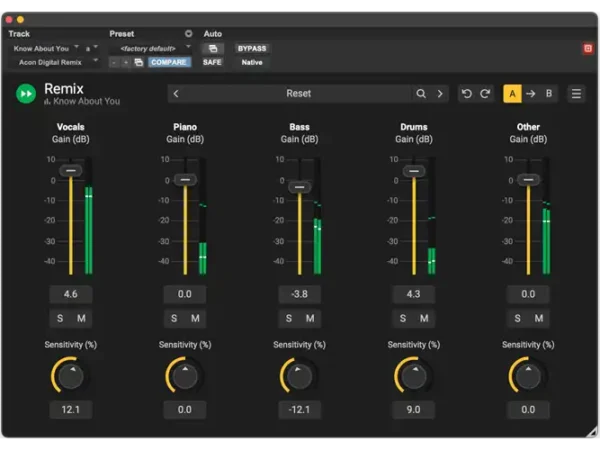This screenshot has height=450, width=600.
Task: Click the Bass gain fader handle
Action: [300, 187]
